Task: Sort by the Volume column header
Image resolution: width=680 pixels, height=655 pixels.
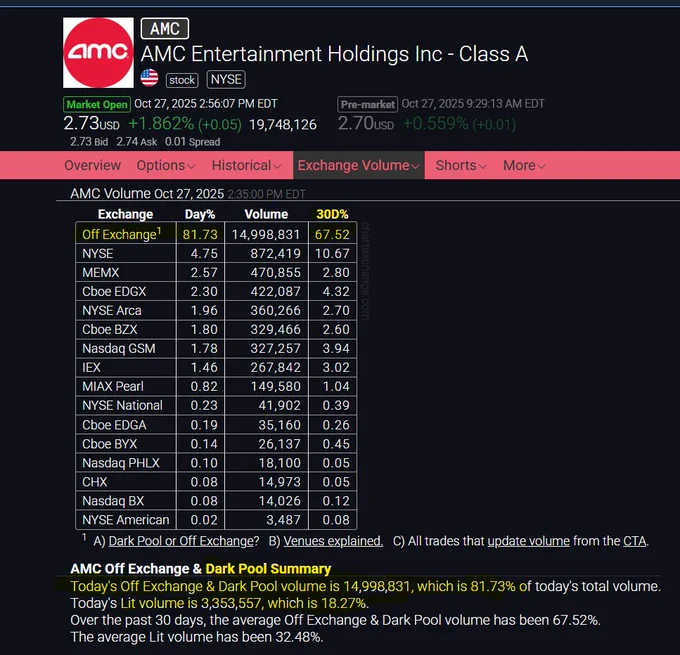Action: point(266,214)
